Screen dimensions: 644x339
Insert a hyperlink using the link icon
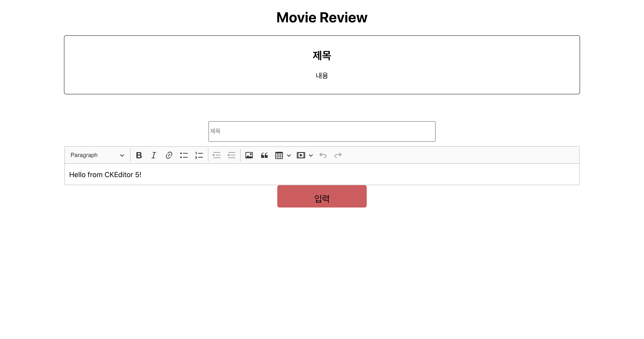click(169, 155)
